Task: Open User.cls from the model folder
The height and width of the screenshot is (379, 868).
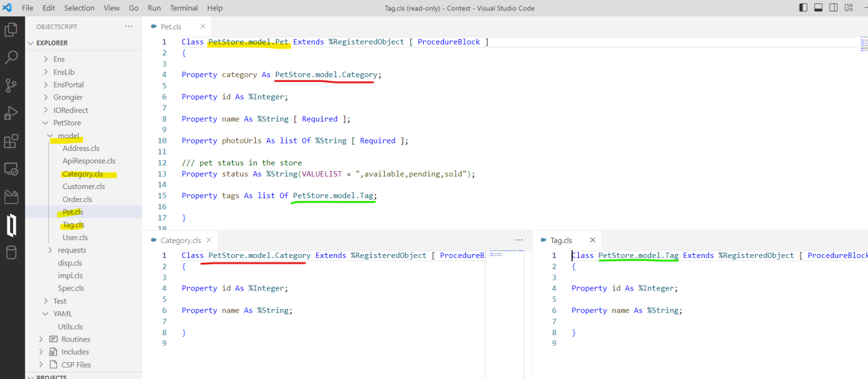Action: tap(75, 238)
